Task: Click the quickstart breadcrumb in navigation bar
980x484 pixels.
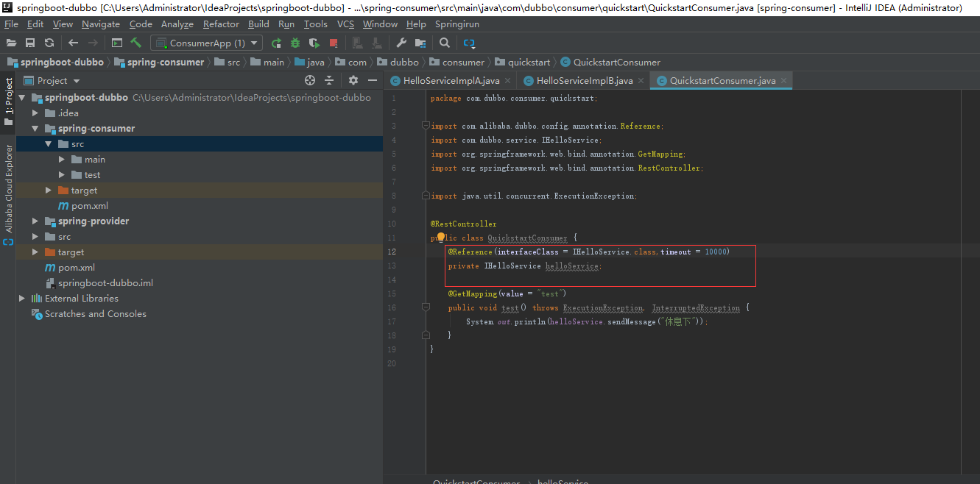Action: pyautogui.click(x=529, y=63)
